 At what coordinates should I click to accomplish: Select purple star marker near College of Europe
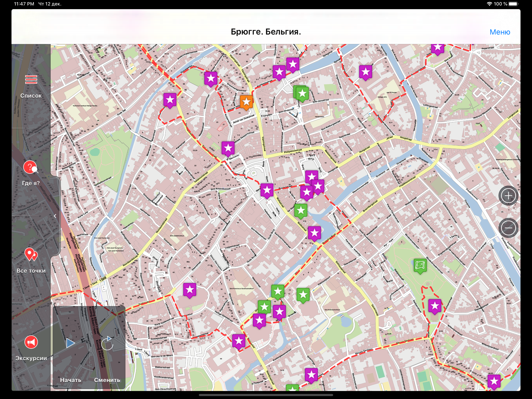click(366, 73)
